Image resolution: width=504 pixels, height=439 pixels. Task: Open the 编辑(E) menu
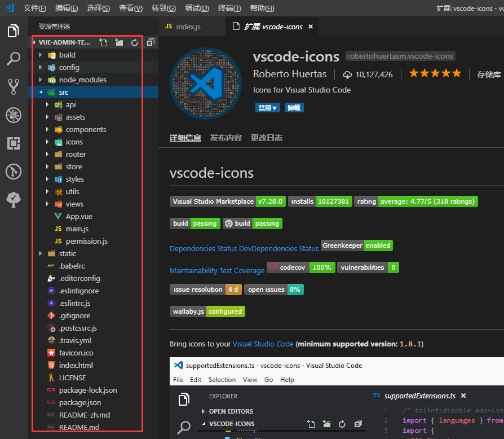(67, 8)
